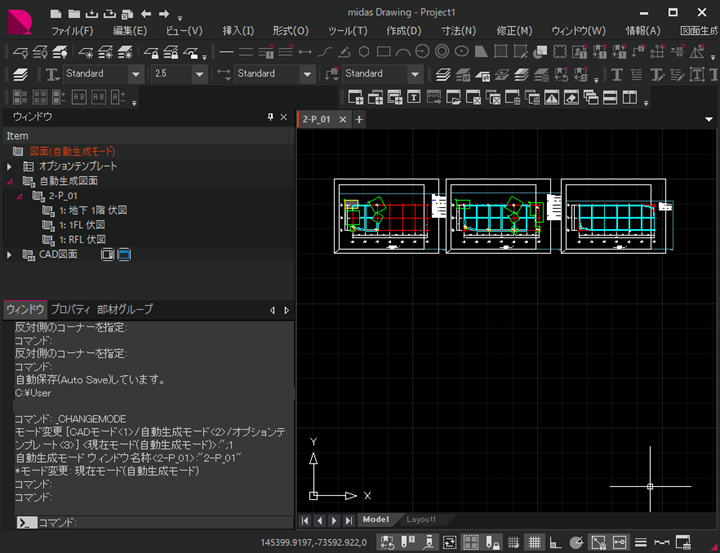Screen dimensions: 720x553
Task: Select the Hexagon polygon tool
Action: 364,51
